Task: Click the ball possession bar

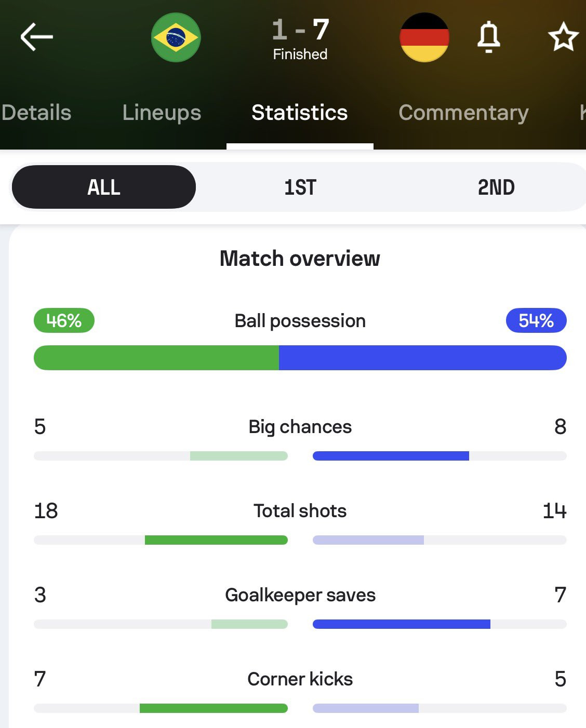Action: point(300,358)
